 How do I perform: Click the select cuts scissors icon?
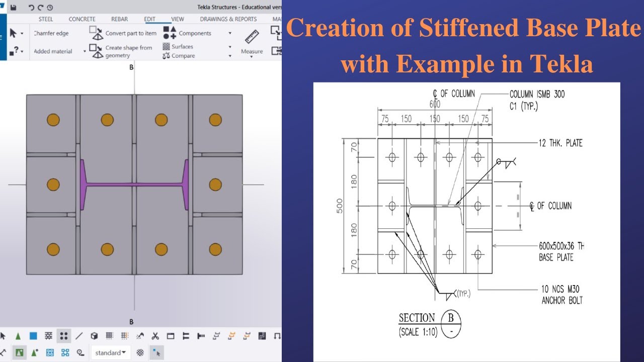[155, 336]
